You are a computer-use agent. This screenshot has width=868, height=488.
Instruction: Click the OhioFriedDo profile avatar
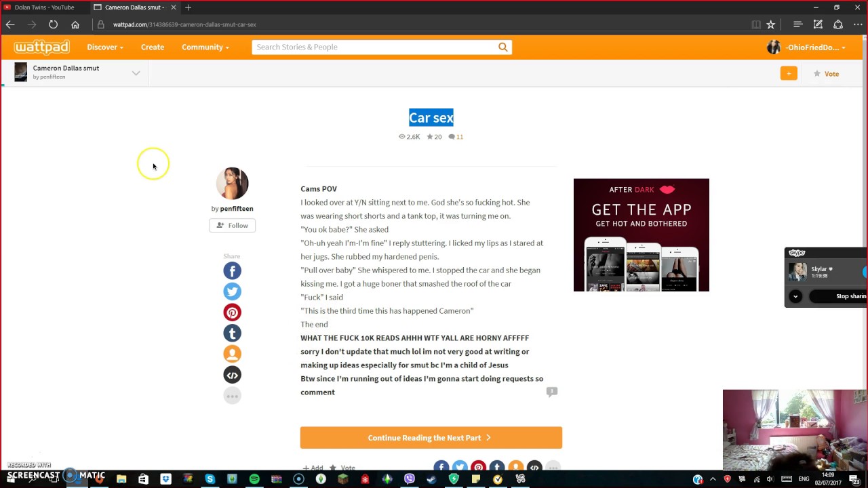[x=774, y=47]
